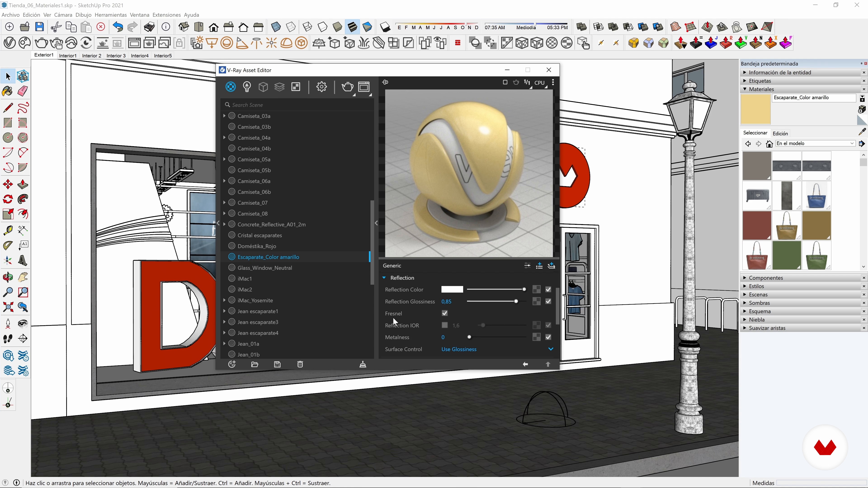The height and width of the screenshot is (488, 868).
Task: Select the Move tool
Action: coord(8,185)
